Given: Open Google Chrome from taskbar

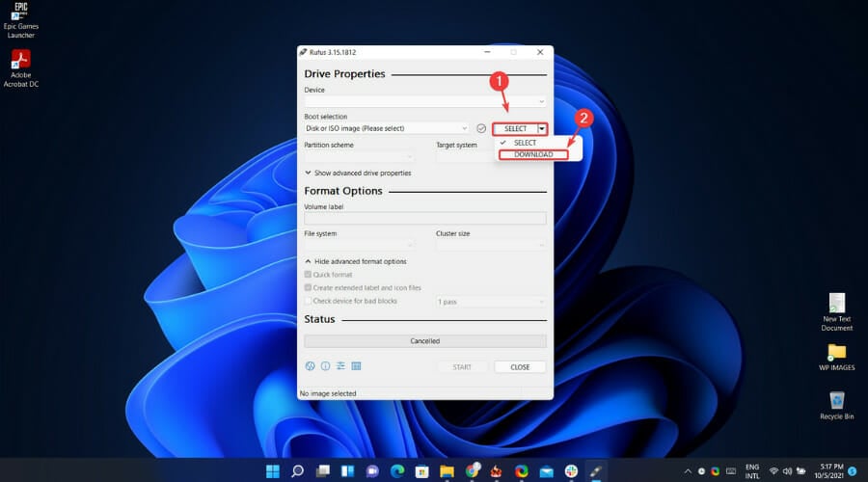Looking at the screenshot, I should [472, 471].
